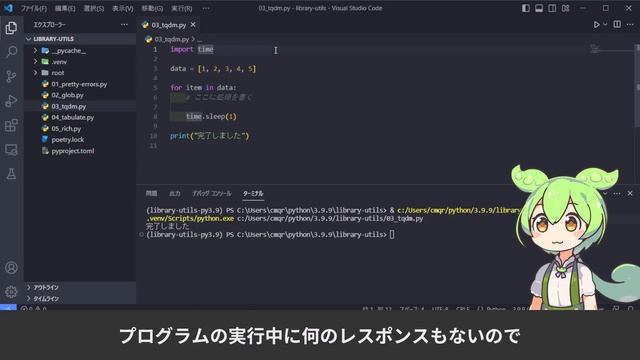Toggle the secondary side bar layout

coord(552,8)
